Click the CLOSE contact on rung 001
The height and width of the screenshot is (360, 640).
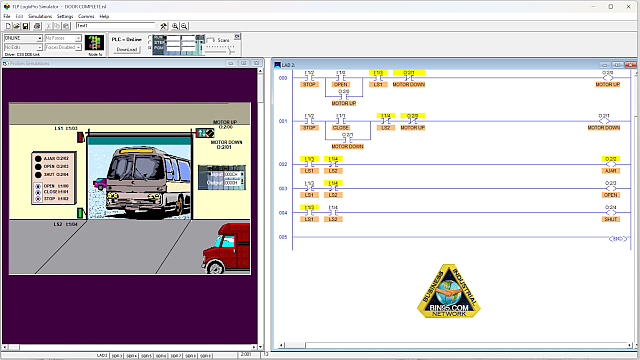[340, 121]
